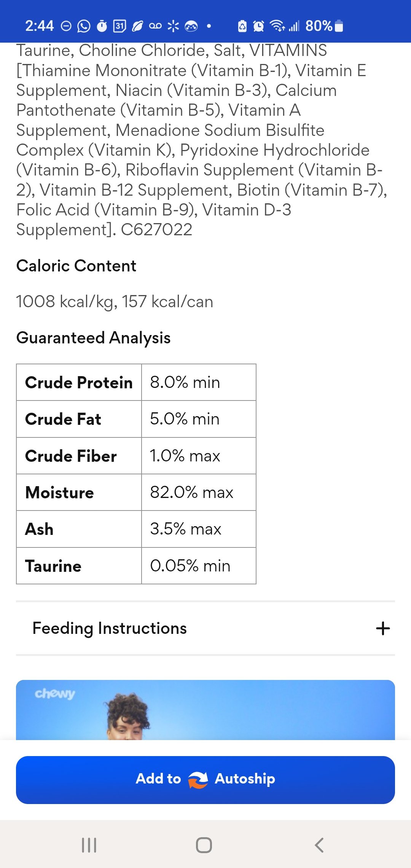The image size is (411, 868).
Task: Tap the WhatsApp notification icon
Action: coord(84,26)
